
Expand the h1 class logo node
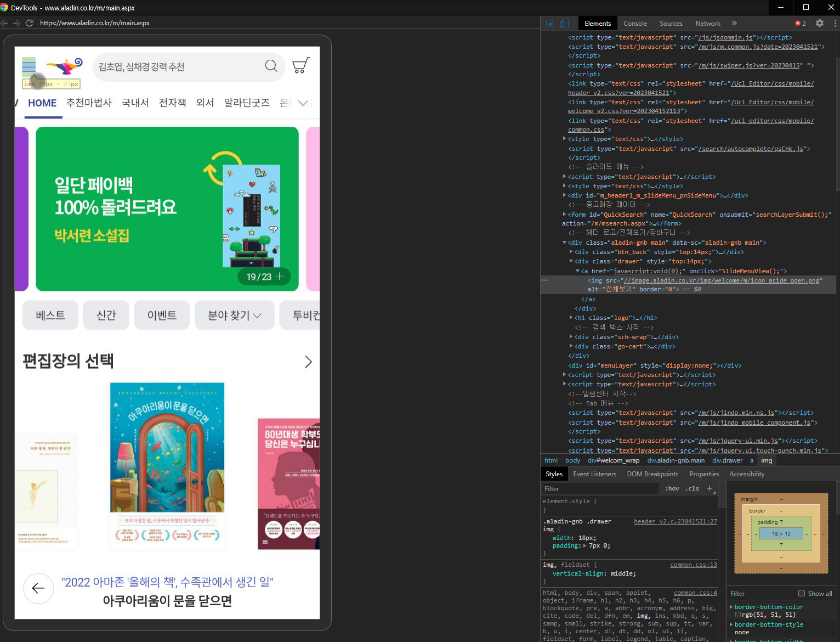tap(571, 317)
